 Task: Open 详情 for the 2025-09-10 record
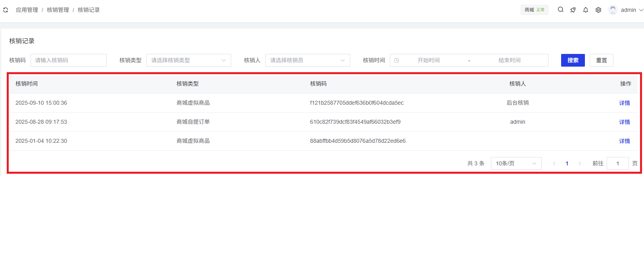[x=624, y=103]
